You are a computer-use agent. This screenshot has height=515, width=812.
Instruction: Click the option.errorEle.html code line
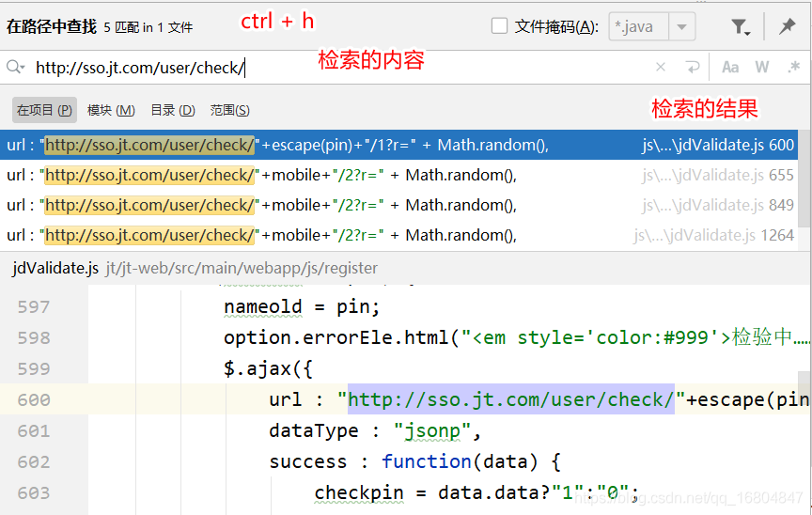point(517,337)
